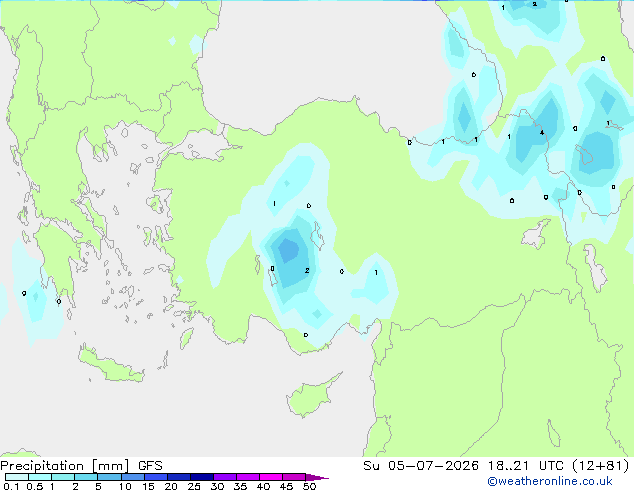The width and height of the screenshot is (634, 490).
Task: Click the '4' value in the northeastern rain cell
Action: [x=542, y=132]
